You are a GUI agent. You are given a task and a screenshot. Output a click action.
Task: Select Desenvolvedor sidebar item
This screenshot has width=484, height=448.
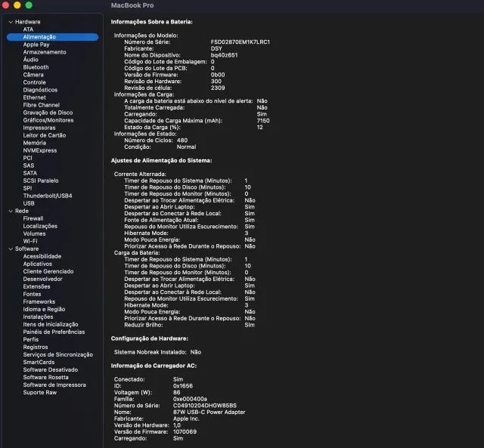pyautogui.click(x=42, y=279)
